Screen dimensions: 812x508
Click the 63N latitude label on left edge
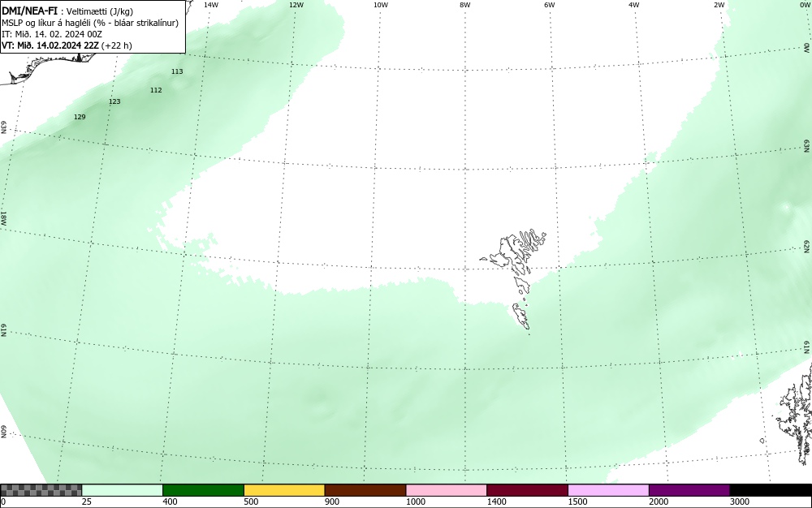point(3,127)
